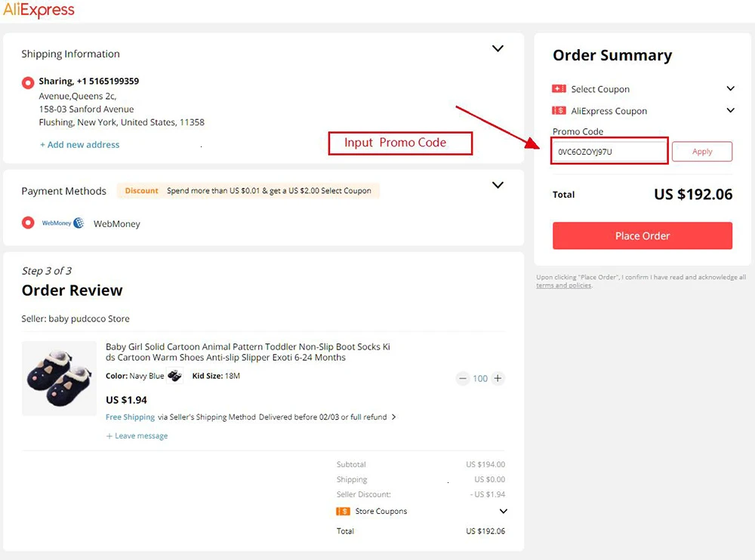
Task: Click Add new address link
Action: click(79, 144)
